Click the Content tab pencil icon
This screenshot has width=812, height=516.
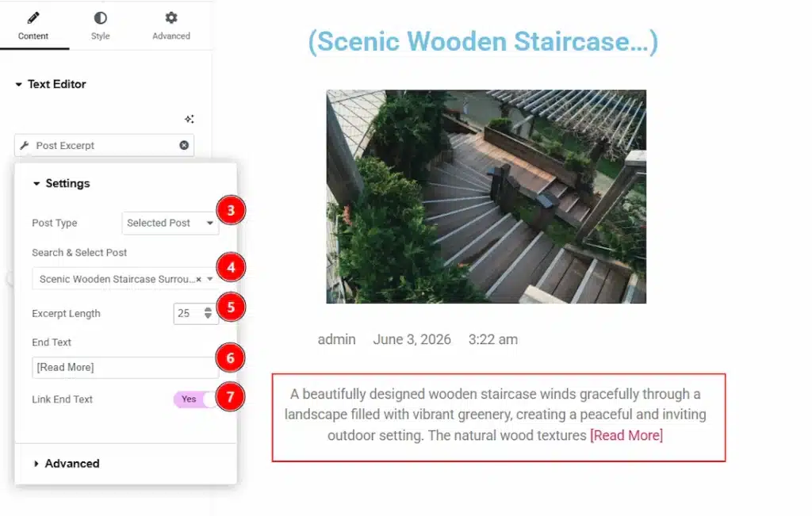(x=33, y=18)
